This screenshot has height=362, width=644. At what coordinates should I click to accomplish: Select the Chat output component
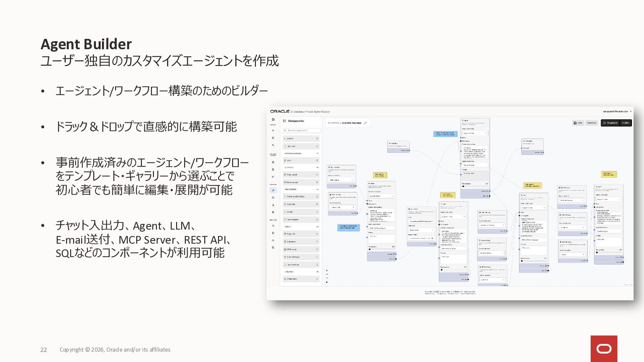[x=292, y=175]
